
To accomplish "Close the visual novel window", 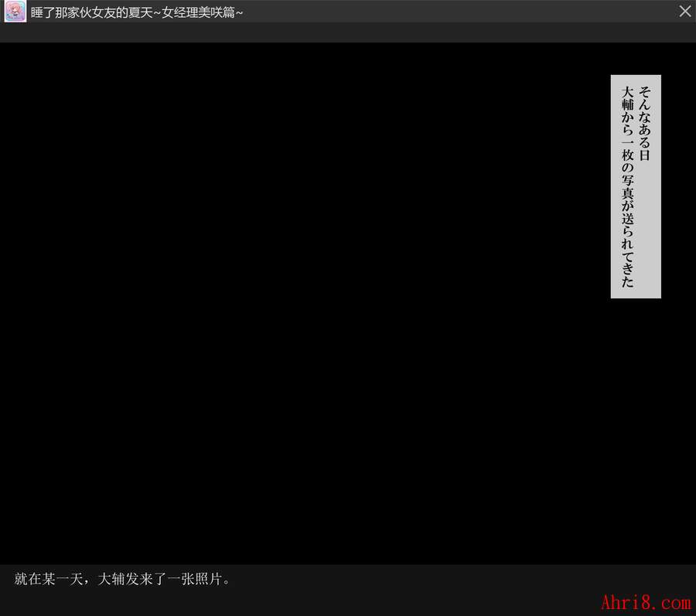I will (684, 12).
